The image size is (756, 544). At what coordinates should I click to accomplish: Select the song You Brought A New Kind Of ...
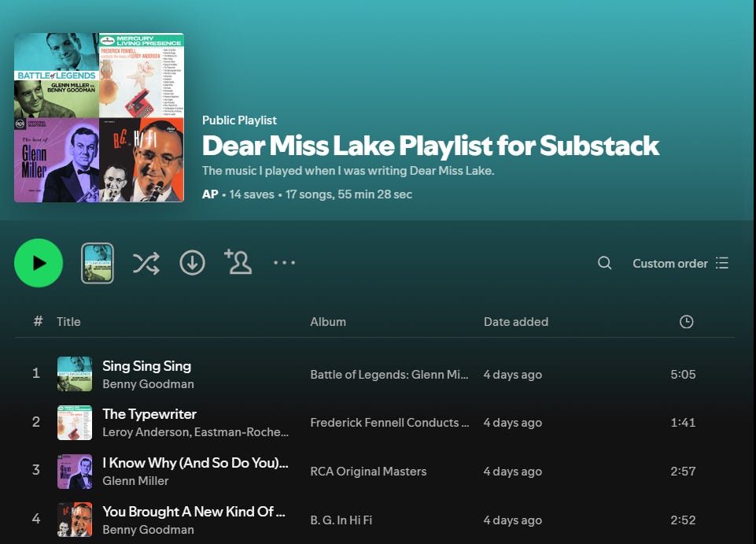[x=194, y=512]
